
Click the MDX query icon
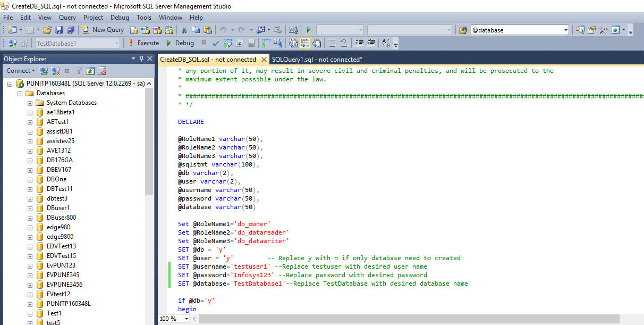(145, 30)
